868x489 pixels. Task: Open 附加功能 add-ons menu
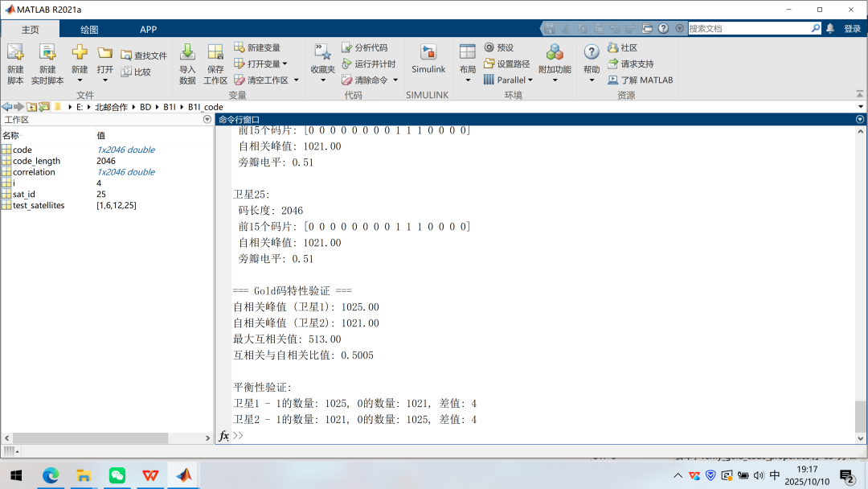click(x=555, y=64)
